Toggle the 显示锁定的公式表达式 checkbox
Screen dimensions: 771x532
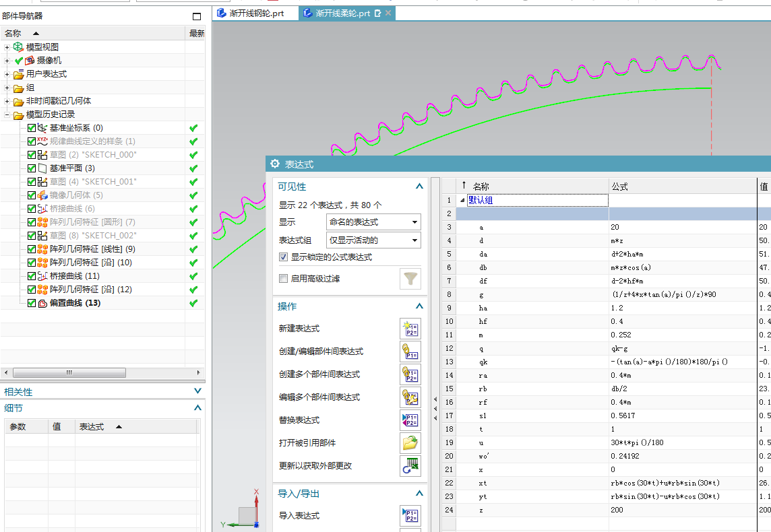pos(283,257)
